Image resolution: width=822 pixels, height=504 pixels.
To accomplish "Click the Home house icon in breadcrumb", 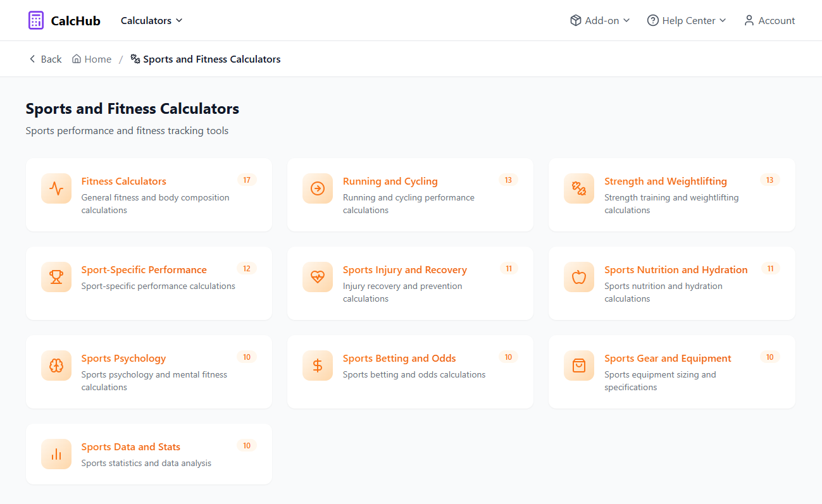I will click(77, 59).
